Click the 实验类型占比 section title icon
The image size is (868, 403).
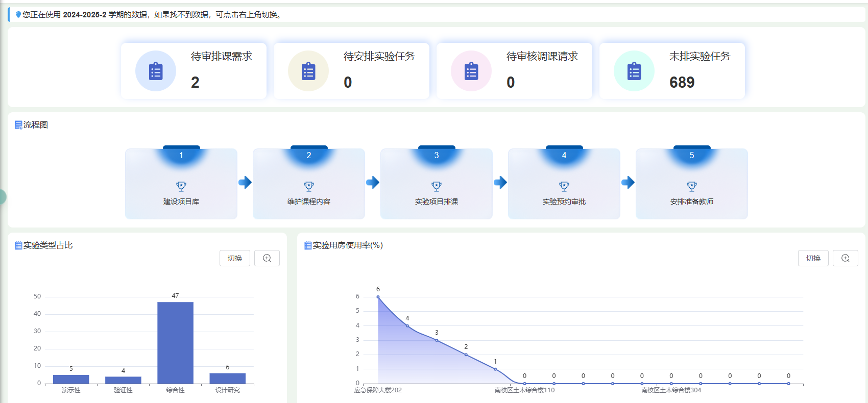click(x=18, y=245)
